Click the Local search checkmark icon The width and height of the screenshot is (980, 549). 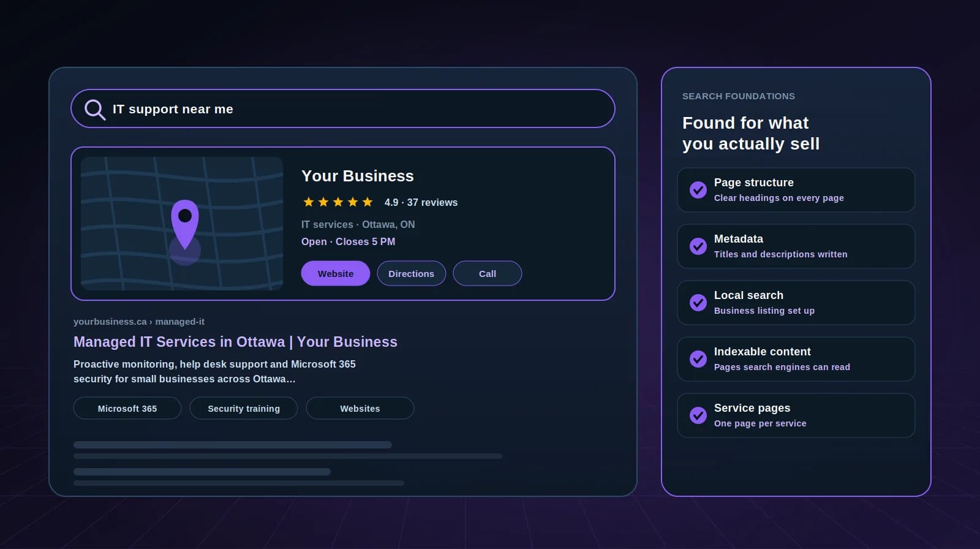(698, 303)
